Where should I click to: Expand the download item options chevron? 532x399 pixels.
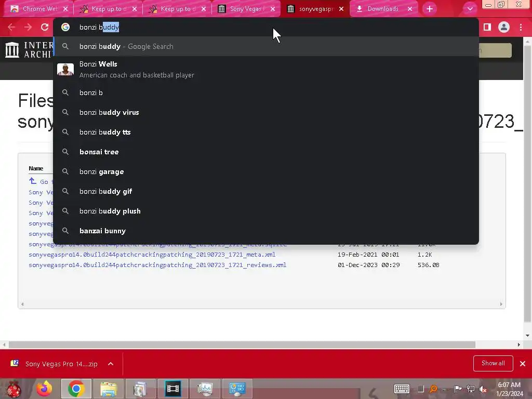click(111, 364)
